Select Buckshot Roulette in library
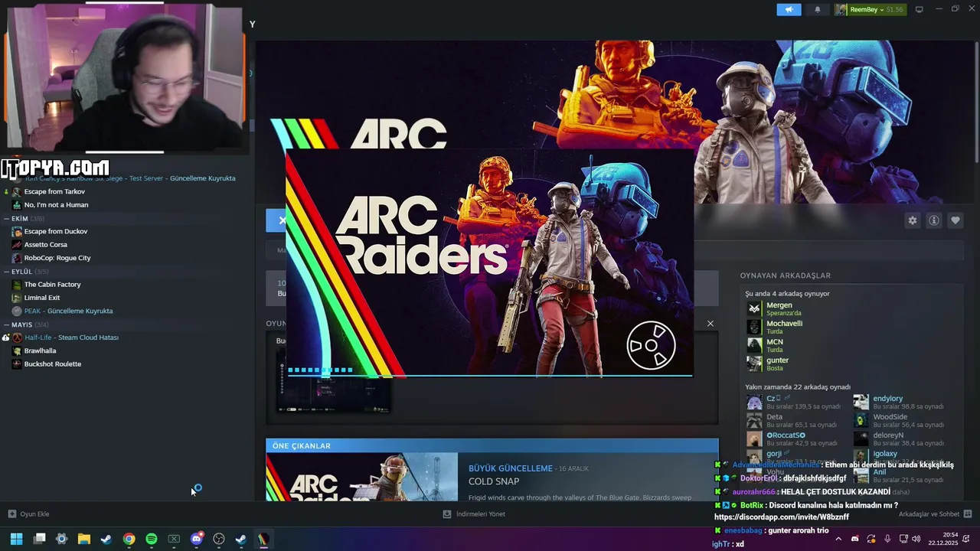 coord(53,364)
